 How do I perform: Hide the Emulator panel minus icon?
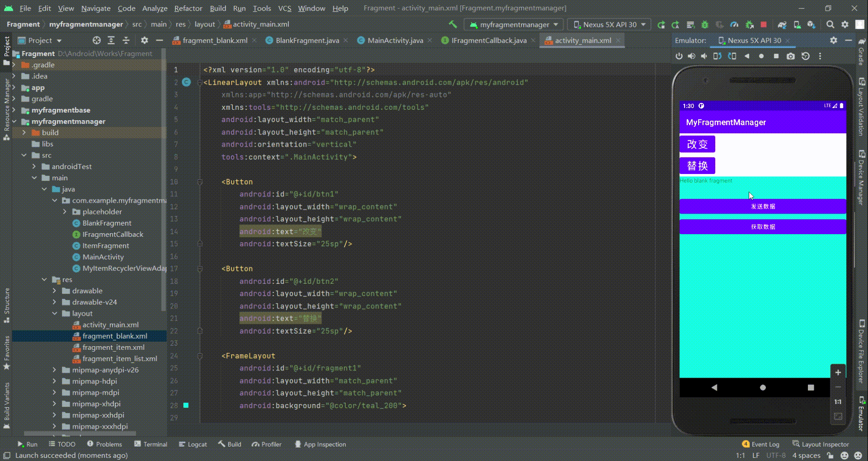pyautogui.click(x=848, y=40)
